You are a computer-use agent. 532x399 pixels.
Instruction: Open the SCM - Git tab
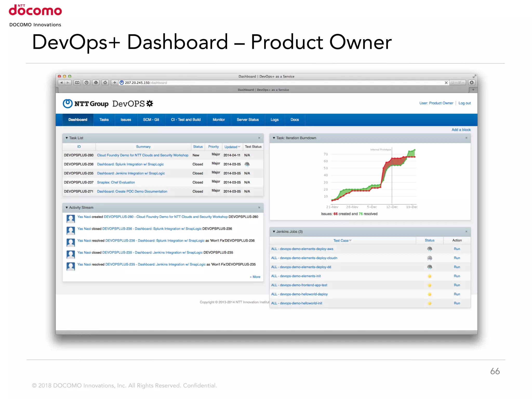(x=151, y=120)
